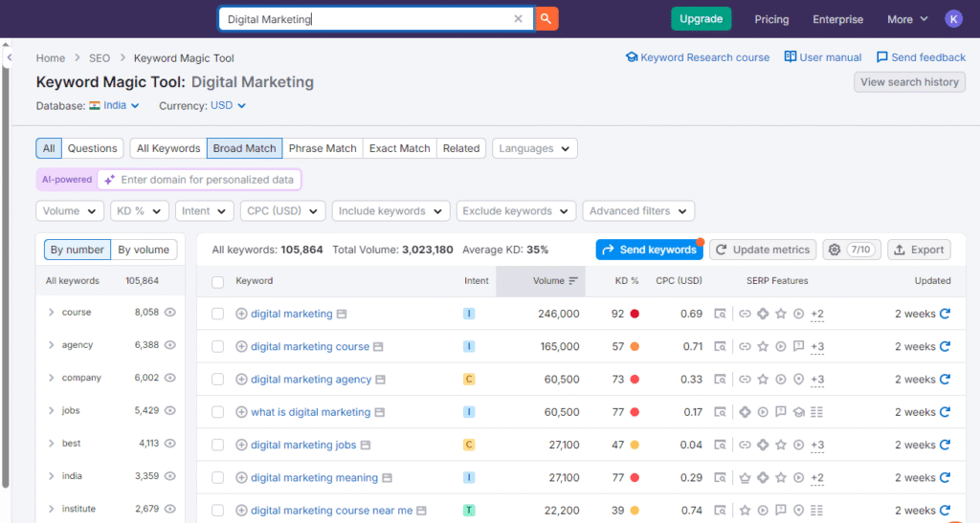Screen dimensions: 980x523
Task: Open the Volume filter dropdown
Action: 69,211
